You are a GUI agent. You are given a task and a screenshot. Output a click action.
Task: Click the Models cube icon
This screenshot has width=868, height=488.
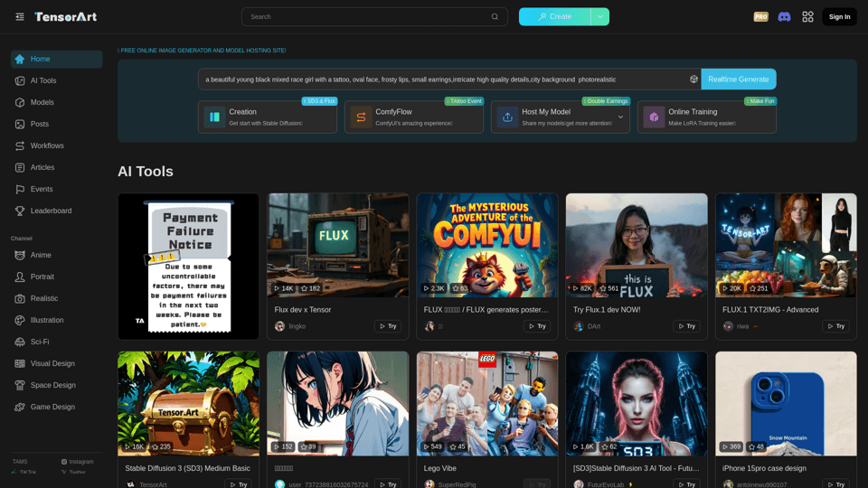20,102
